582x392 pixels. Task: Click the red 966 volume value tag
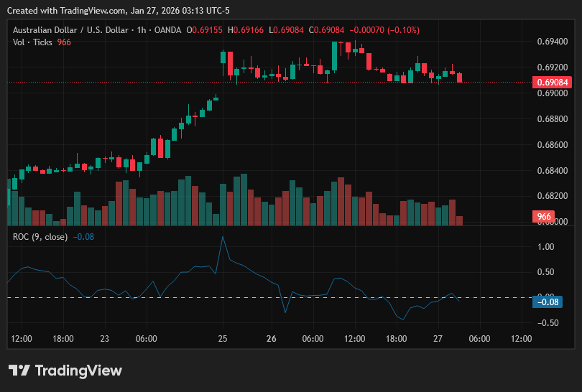point(543,216)
